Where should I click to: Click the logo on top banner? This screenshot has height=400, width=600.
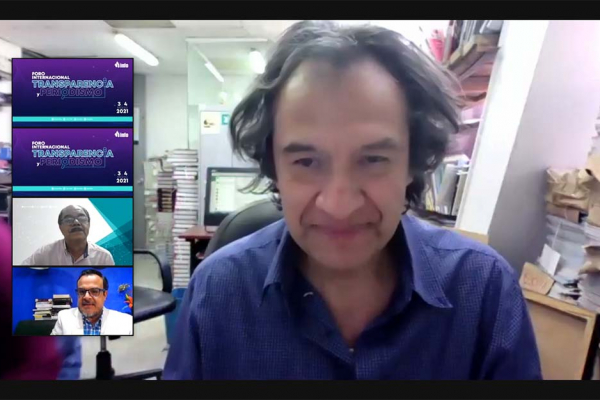point(122,65)
